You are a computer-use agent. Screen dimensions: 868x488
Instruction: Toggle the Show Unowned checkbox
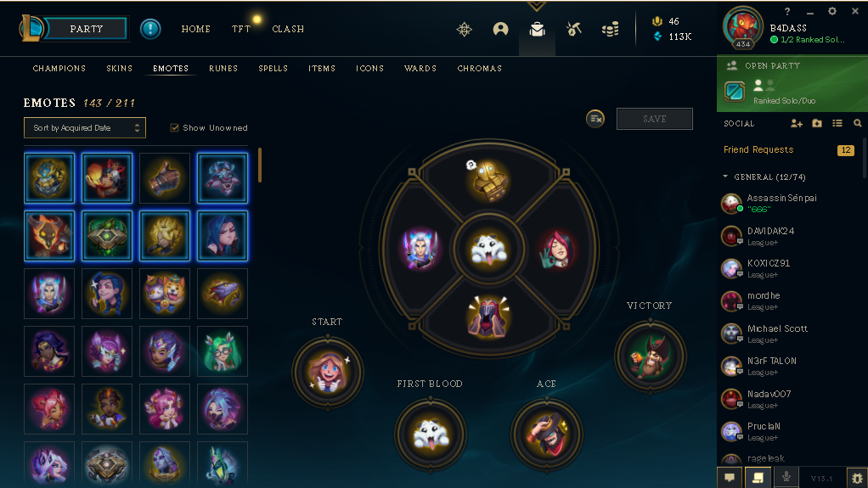point(174,128)
